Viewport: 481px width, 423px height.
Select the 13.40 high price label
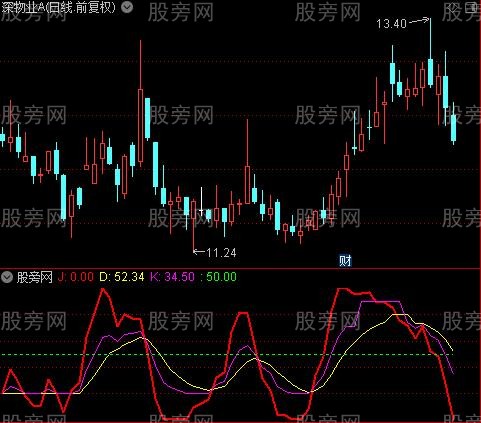391,24
